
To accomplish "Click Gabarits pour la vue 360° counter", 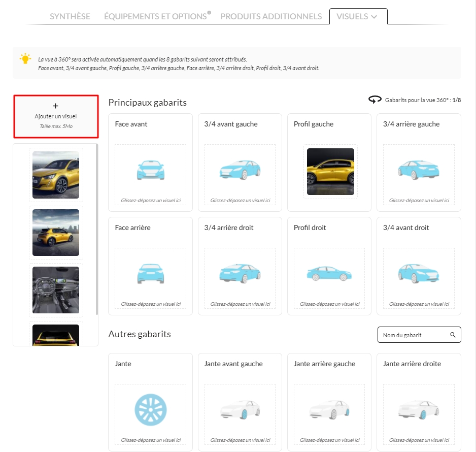I will 423,100.
